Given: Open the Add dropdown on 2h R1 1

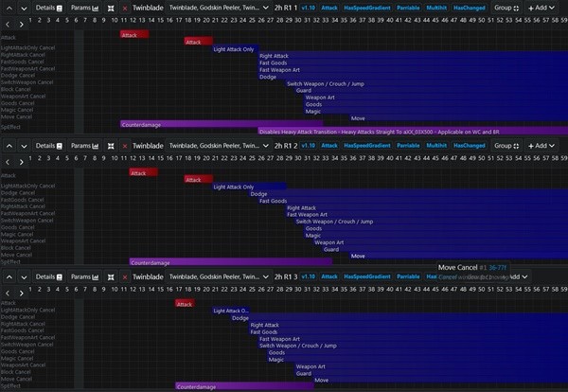Looking at the screenshot, I should click(x=541, y=8).
